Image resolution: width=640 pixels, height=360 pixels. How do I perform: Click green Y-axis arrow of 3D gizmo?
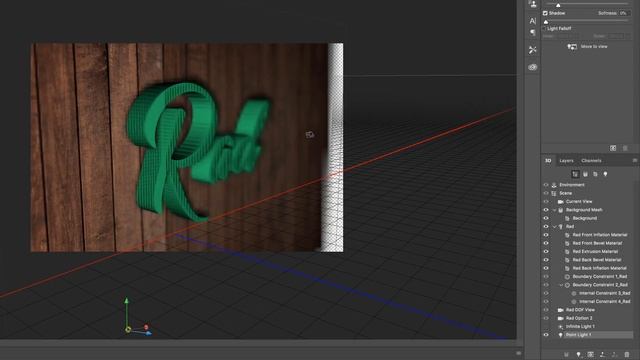[x=127, y=301]
